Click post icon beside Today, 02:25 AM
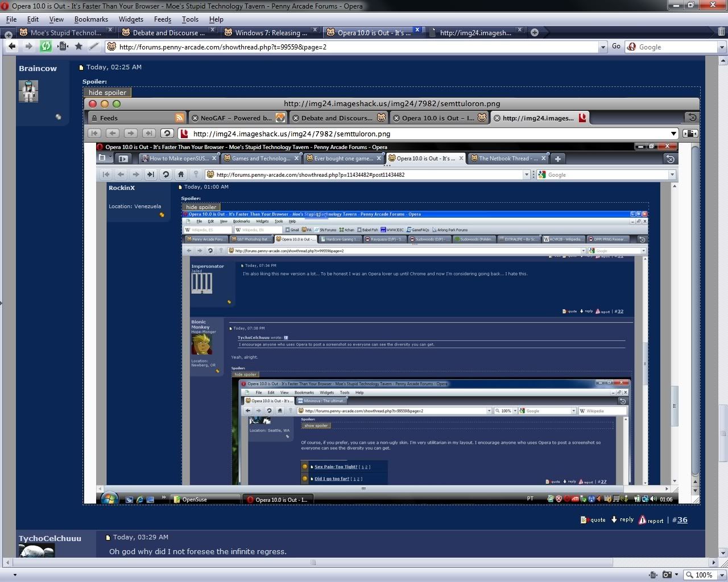Viewport: 728px width, 582px height. [x=81, y=68]
